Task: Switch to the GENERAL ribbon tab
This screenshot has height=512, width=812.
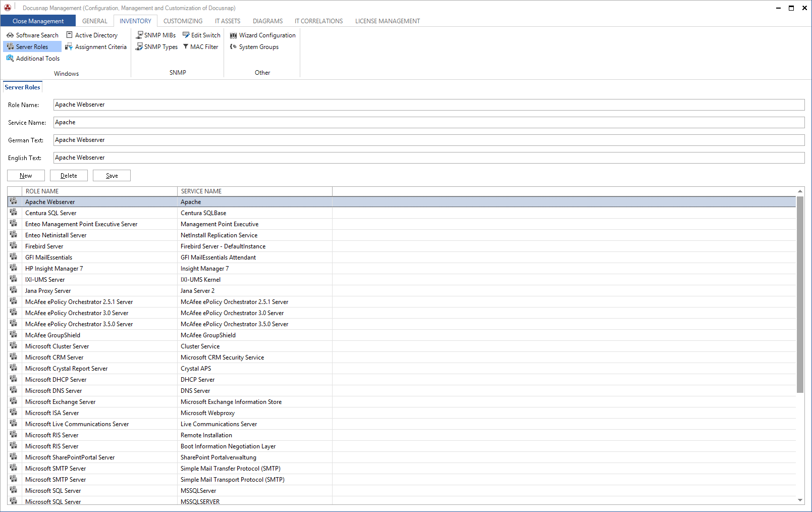Action: coord(95,21)
